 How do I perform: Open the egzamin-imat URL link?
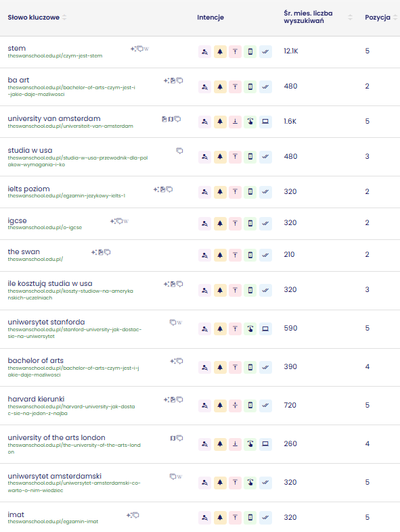(53, 521)
